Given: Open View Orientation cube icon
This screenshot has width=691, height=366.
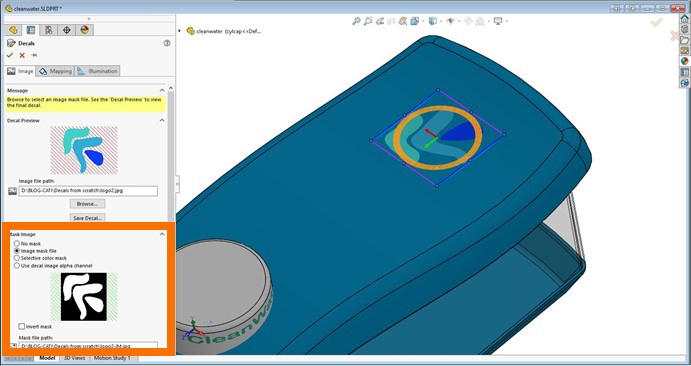Looking at the screenshot, I should 415,21.
